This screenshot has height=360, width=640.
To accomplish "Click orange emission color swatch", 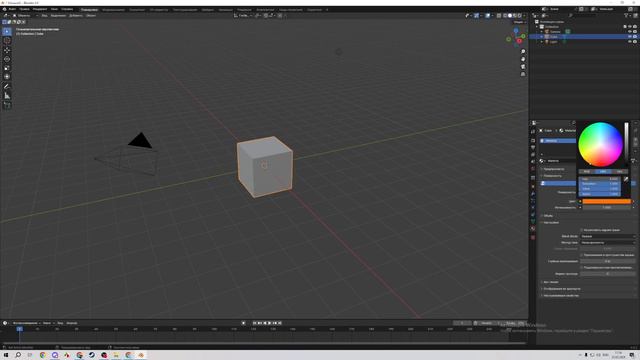I will pos(607,201).
